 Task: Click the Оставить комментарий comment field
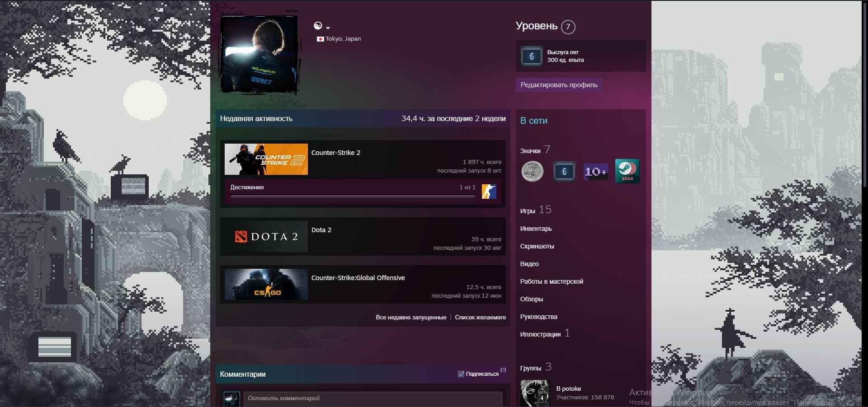click(x=373, y=399)
